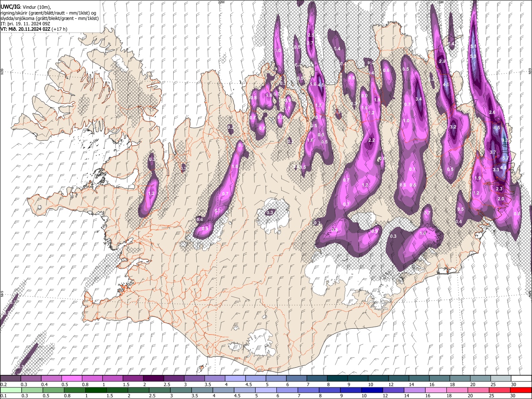Viewport: 532px width, 399px height.
Task: Click the '20W' longitude label at top
Action: click(221, 2)
